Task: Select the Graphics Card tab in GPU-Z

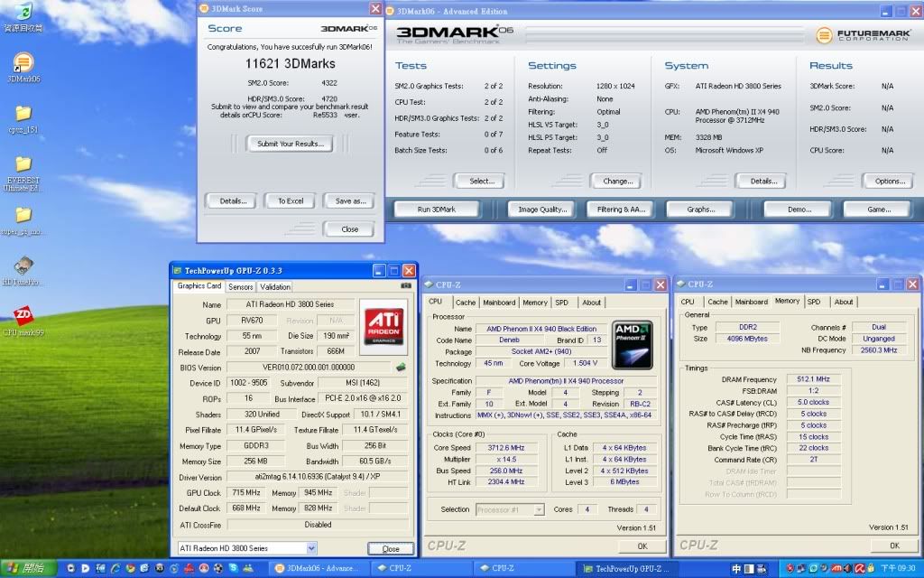Action: tap(199, 286)
